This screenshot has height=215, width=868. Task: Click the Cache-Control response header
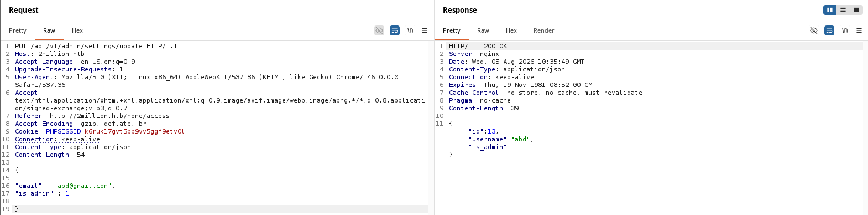(546, 93)
